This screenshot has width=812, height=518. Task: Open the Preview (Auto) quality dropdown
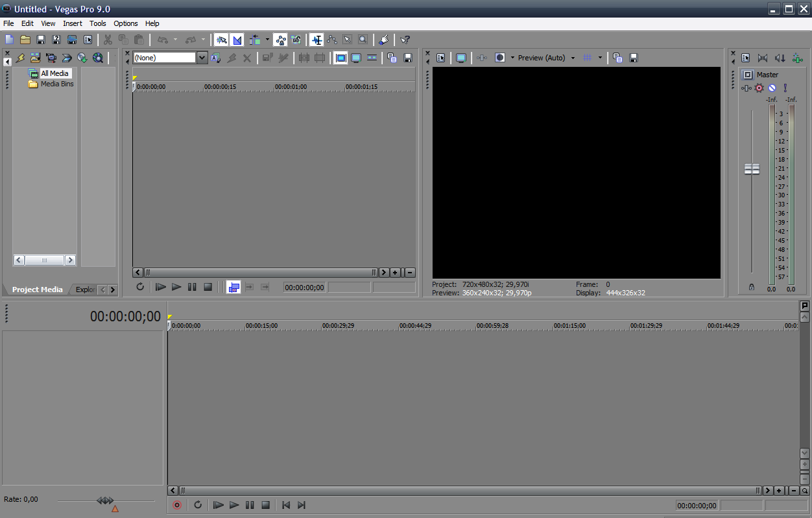pos(545,58)
